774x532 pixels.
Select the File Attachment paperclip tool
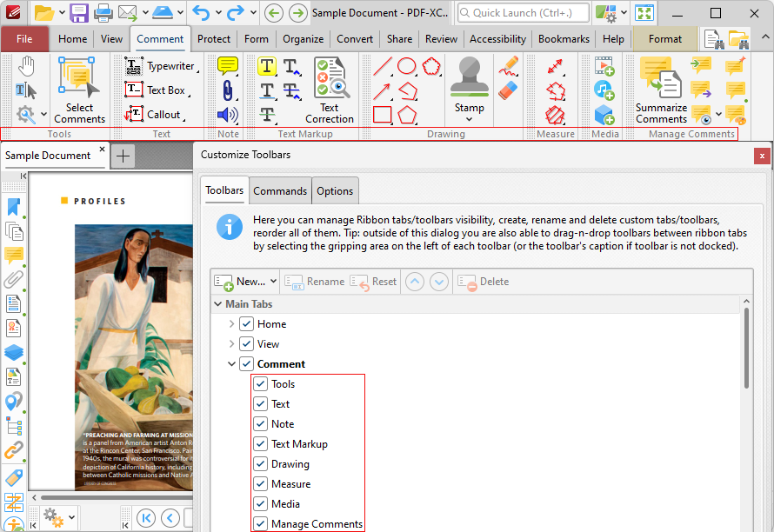tap(228, 90)
